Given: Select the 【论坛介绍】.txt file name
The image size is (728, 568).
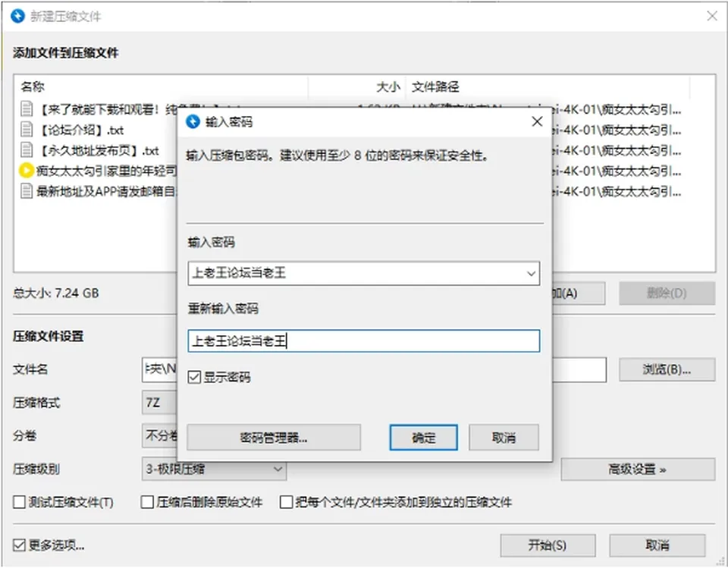Looking at the screenshot, I should click(80, 130).
